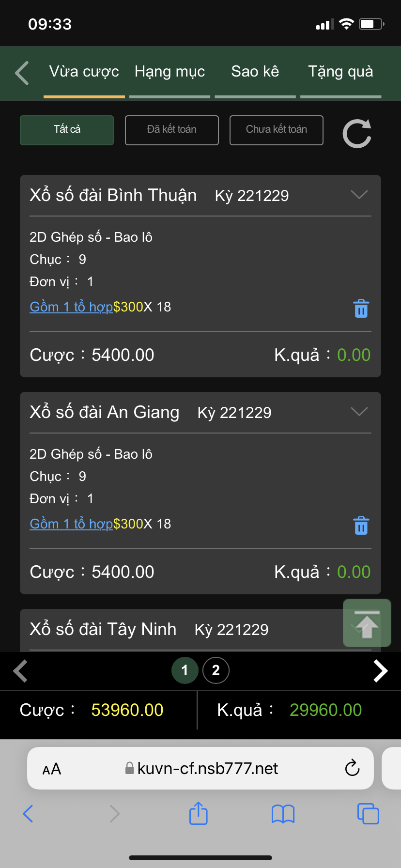Open Safari bookmarks icon

tap(283, 814)
